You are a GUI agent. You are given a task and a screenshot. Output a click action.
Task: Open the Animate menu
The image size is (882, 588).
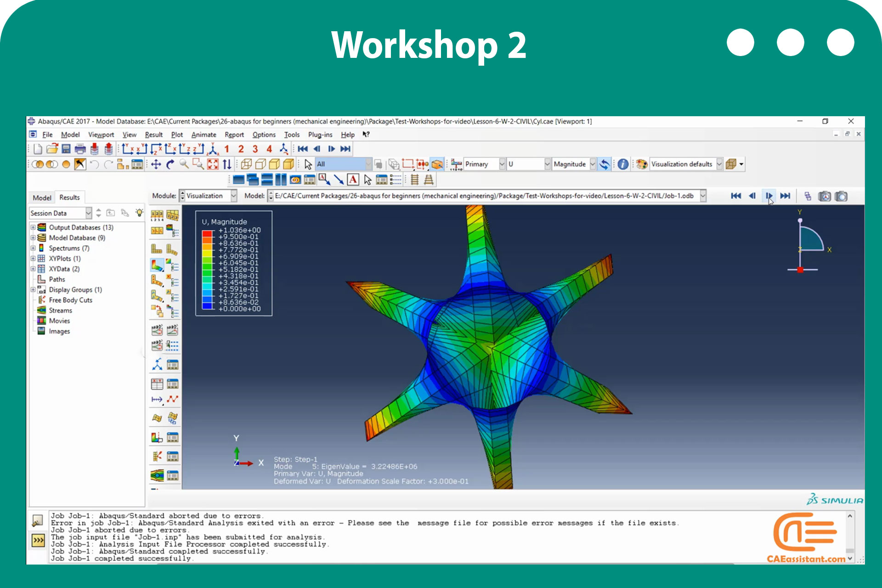pos(204,135)
